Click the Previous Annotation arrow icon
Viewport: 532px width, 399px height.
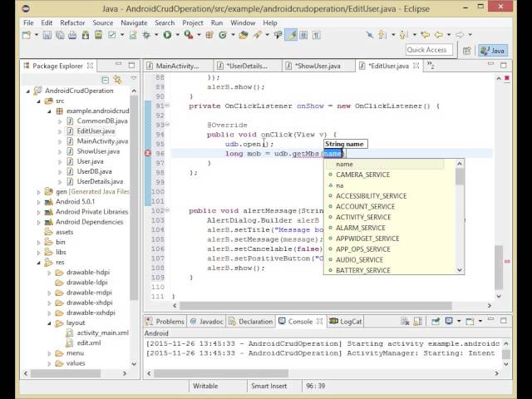(x=403, y=35)
